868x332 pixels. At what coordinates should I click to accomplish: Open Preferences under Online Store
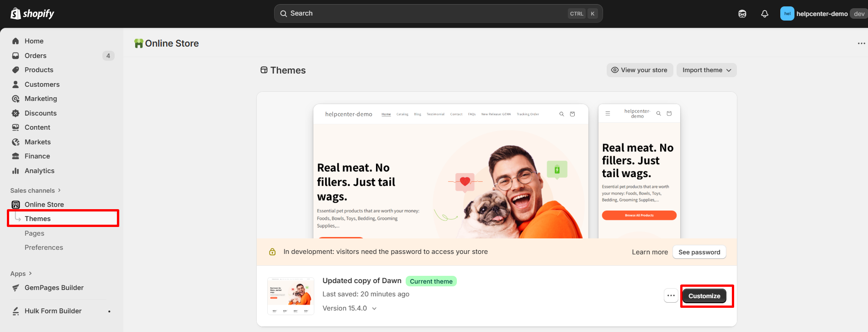(x=44, y=248)
